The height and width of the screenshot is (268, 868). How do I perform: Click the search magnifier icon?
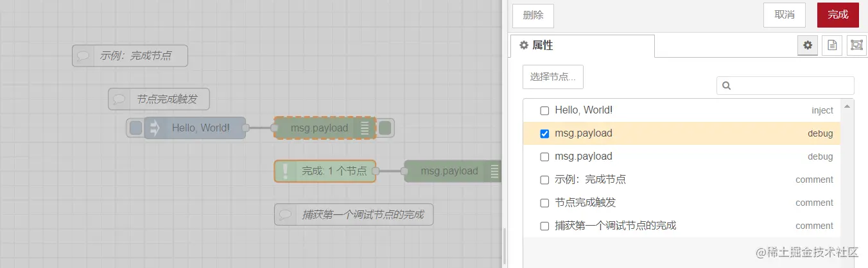click(726, 86)
